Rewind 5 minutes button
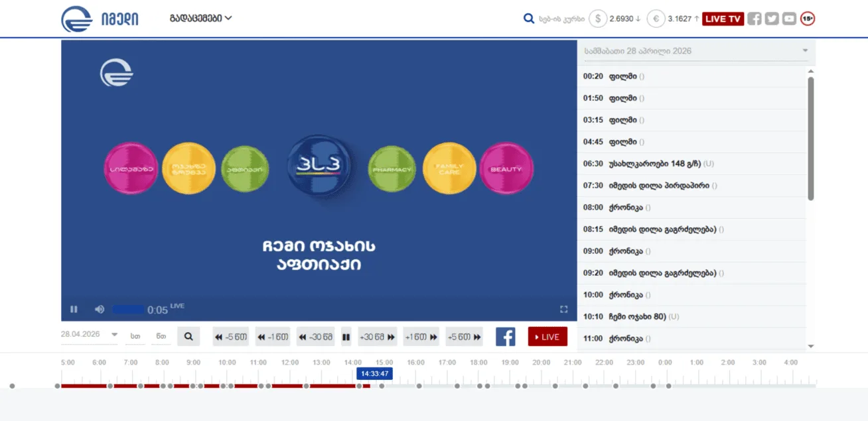The width and height of the screenshot is (868, 421). 231,337
